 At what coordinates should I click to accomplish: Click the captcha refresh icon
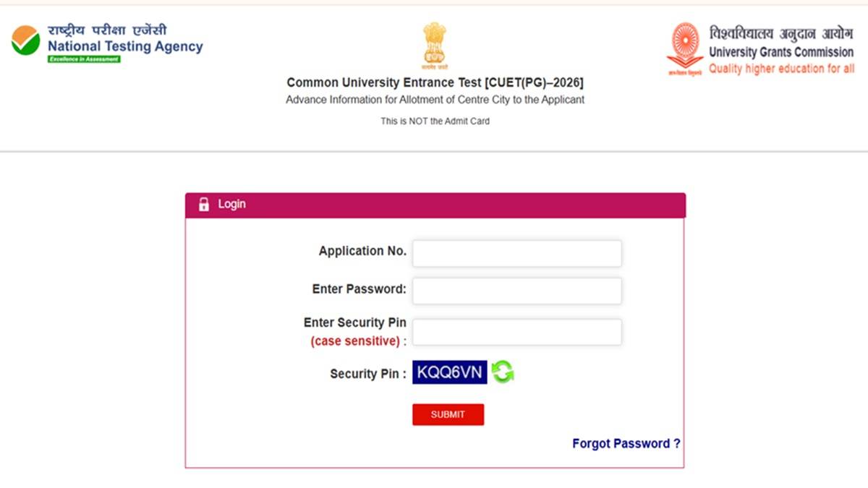point(503,372)
